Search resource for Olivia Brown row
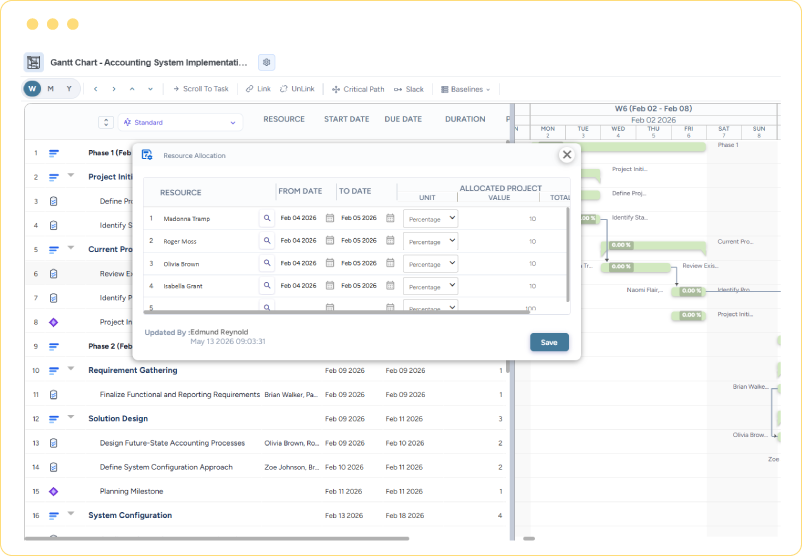Screen dimensions: 802x556 click(267, 263)
